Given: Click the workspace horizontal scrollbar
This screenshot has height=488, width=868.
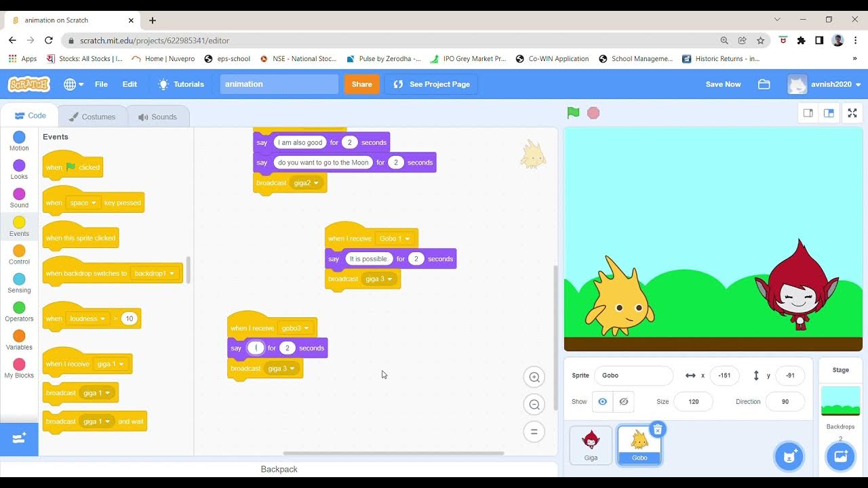Looking at the screenshot, I should (x=393, y=453).
